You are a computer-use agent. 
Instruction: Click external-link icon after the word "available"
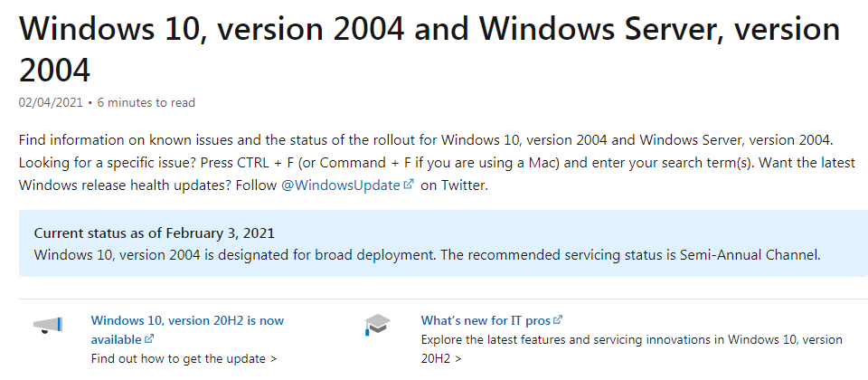point(149,338)
